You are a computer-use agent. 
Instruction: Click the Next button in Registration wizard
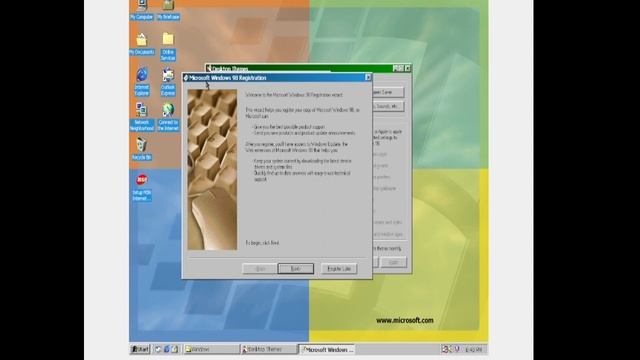296,269
